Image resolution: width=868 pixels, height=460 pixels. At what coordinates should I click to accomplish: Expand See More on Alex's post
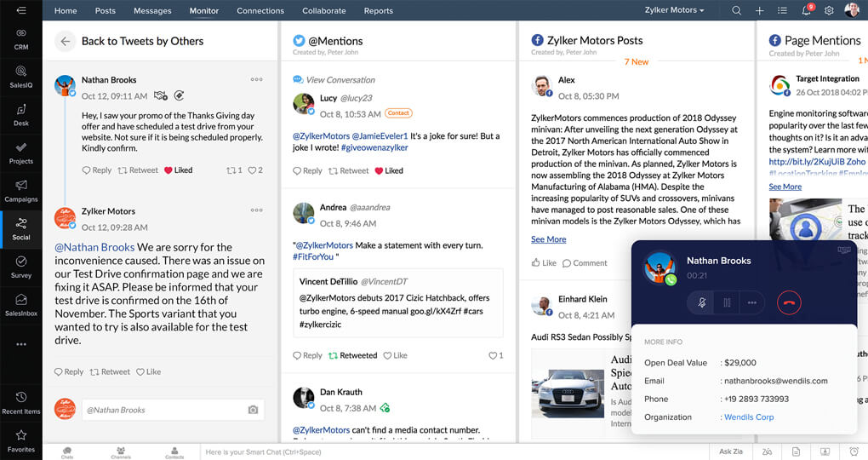[x=548, y=239]
